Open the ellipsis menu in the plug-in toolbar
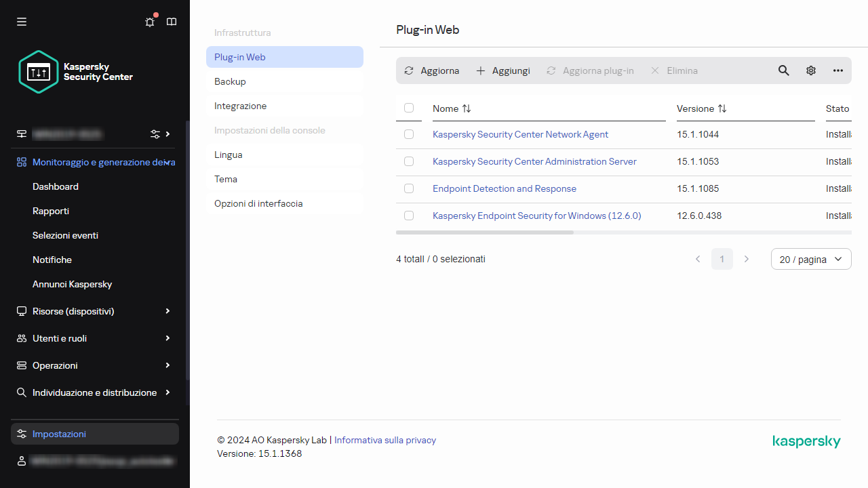Screen dimensions: 868x488 pos(837,70)
